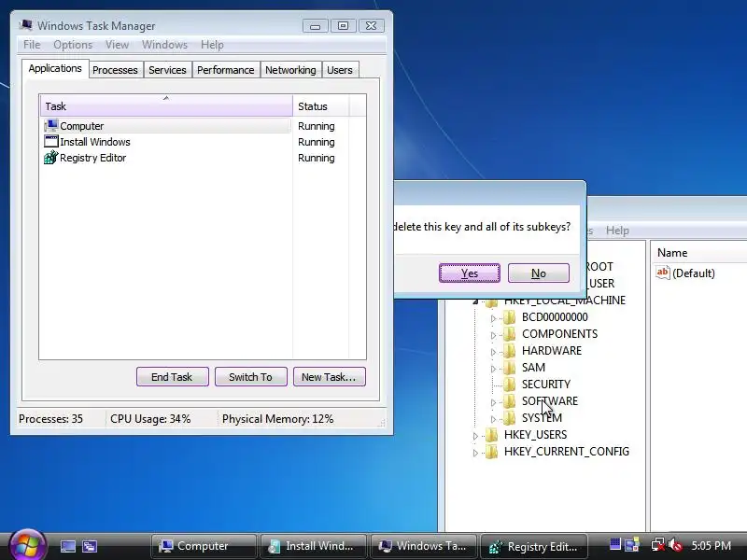747x560 pixels.
Task: Expand the HKEY_CURRENT_CONFIG hive
Action: click(475, 453)
